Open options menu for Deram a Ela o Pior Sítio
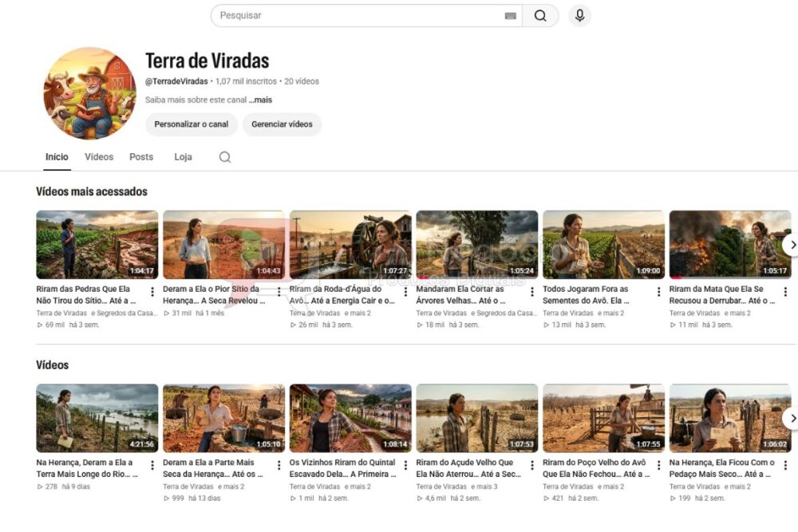 point(279,291)
